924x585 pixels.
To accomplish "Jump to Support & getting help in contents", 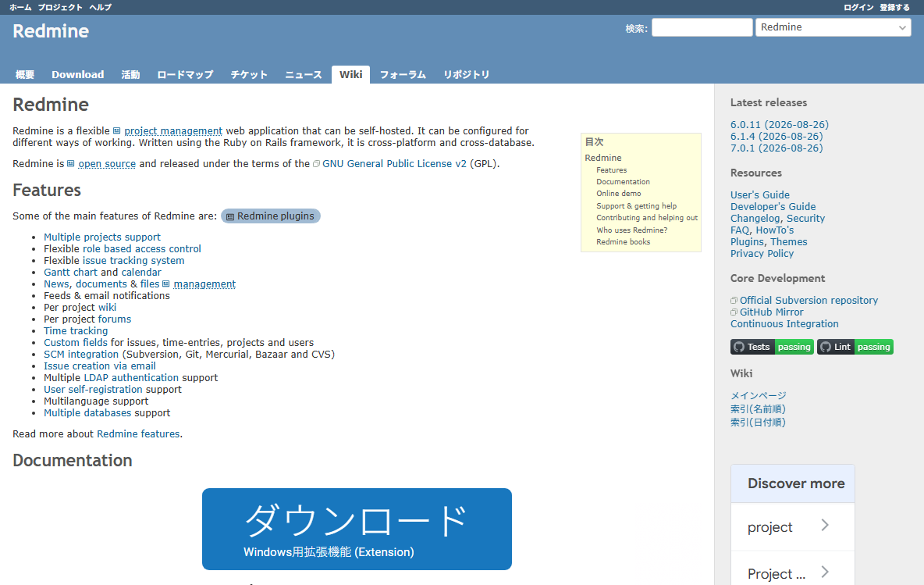I will 637,206.
